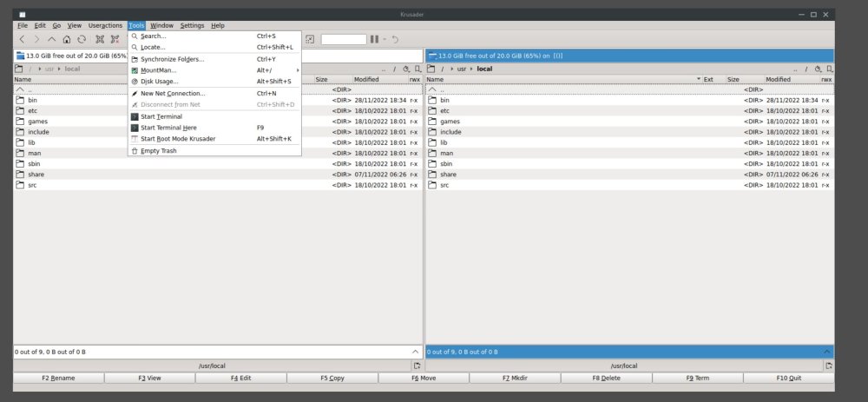The width and height of the screenshot is (868, 402).
Task: Click F5 Copy button
Action: [x=332, y=379]
